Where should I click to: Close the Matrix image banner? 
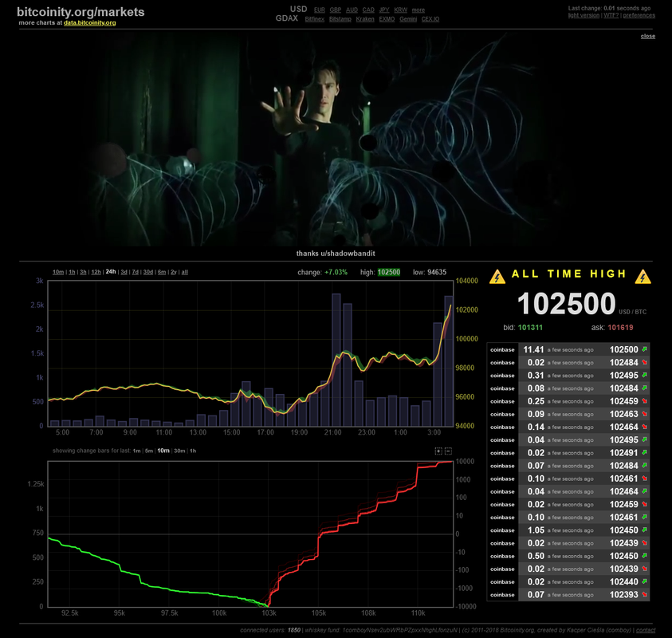[648, 36]
